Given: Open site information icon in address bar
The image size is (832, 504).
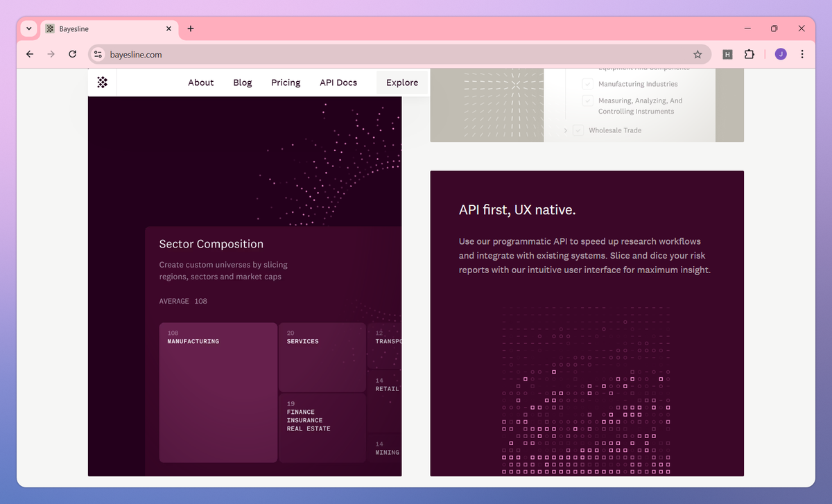Looking at the screenshot, I should (98, 54).
